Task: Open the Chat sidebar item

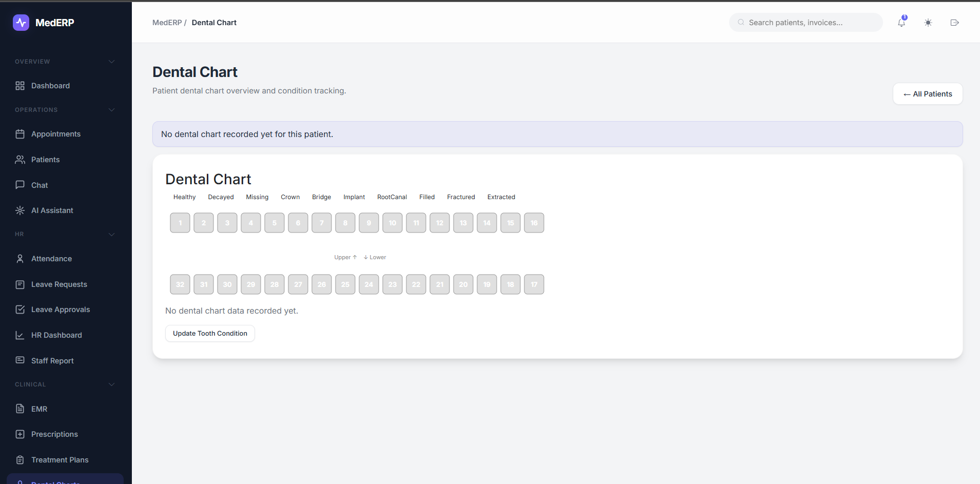Action: (x=40, y=185)
